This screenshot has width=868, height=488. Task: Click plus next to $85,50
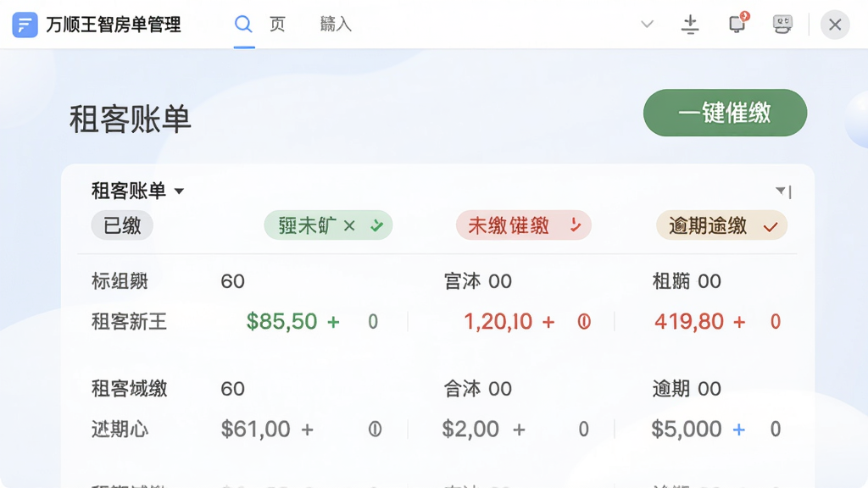333,321
